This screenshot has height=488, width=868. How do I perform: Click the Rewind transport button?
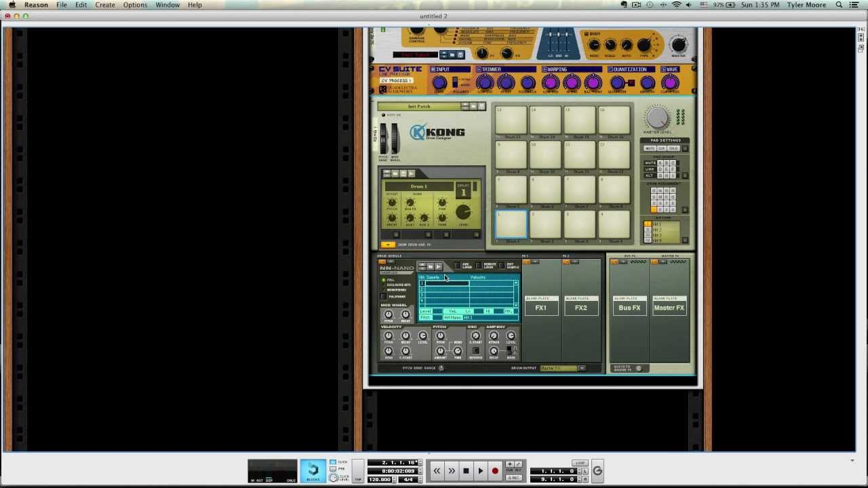pos(437,470)
